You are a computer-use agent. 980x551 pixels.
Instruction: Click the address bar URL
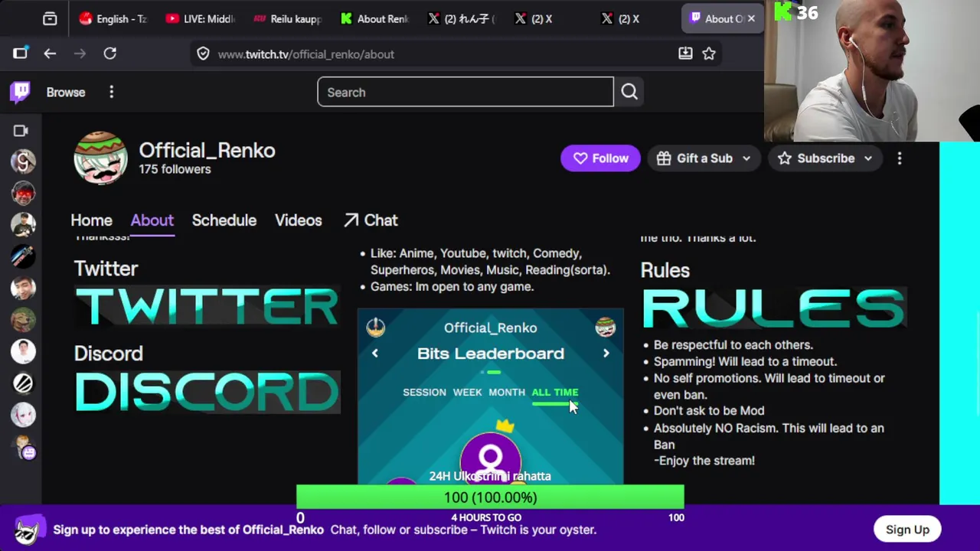(305, 54)
